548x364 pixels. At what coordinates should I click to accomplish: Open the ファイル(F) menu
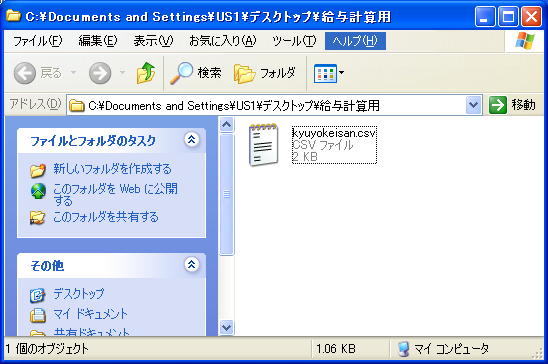[37, 41]
